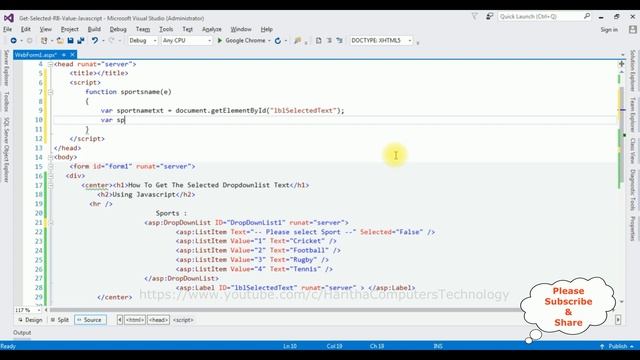Switch to Split view

pyautogui.click(x=60, y=320)
